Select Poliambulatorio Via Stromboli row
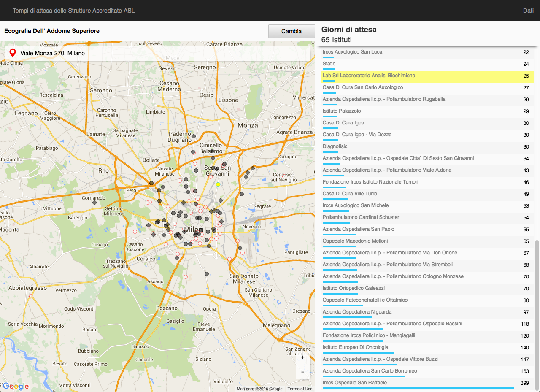 tap(428, 265)
